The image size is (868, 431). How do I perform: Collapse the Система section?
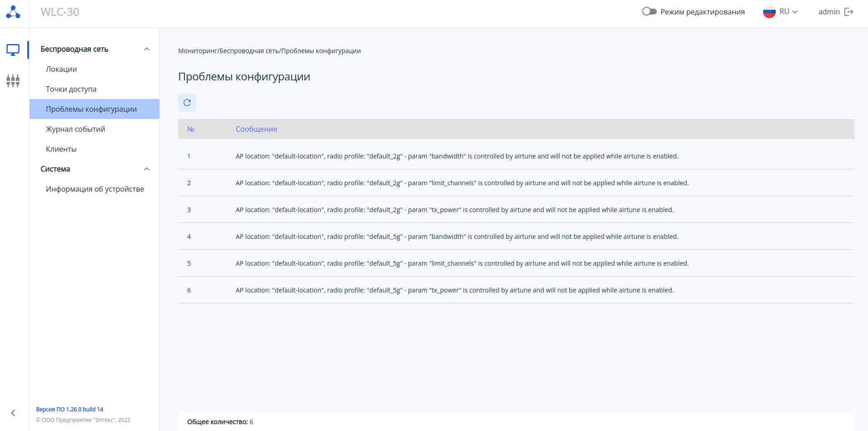(x=147, y=169)
